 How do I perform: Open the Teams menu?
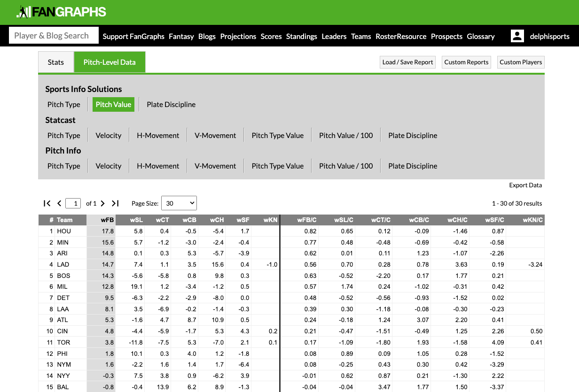pyautogui.click(x=361, y=36)
